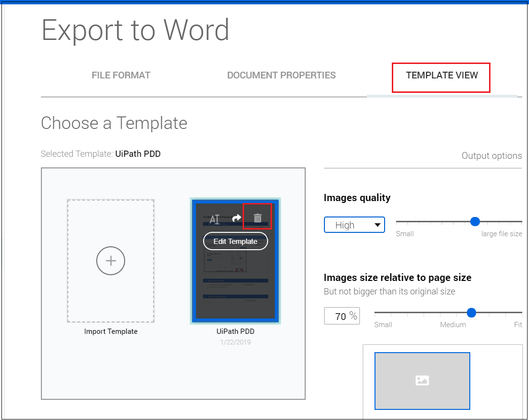This screenshot has height=420, width=529.
Task: Select the TEMPLATE VIEW tab
Action: (441, 75)
